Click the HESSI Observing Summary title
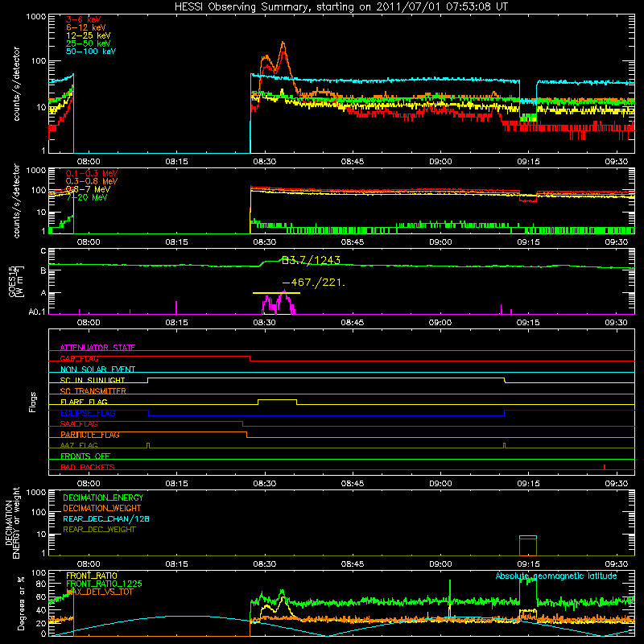644x644 pixels. point(341,7)
